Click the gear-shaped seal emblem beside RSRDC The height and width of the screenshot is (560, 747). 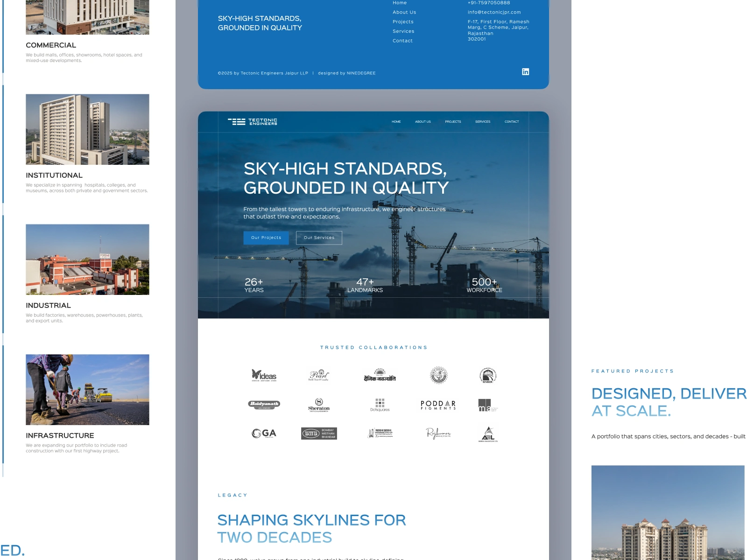tap(438, 375)
